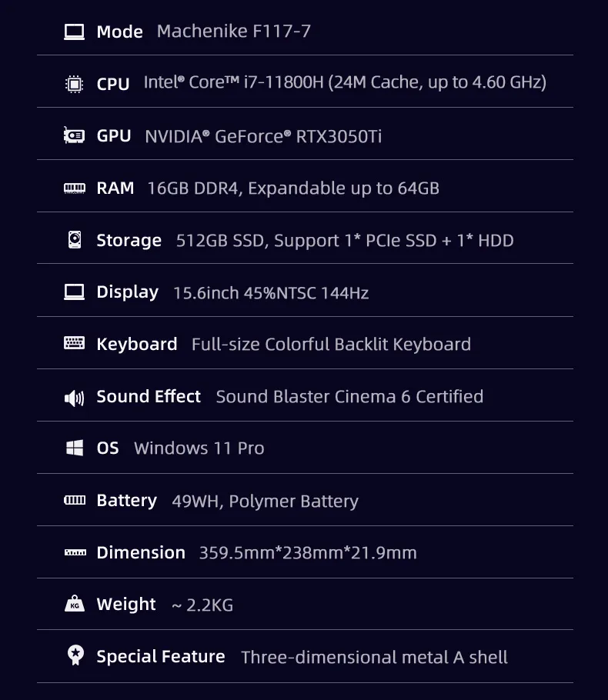The width and height of the screenshot is (608, 700).
Task: Click the Storage hard drive icon
Action: pos(75,240)
